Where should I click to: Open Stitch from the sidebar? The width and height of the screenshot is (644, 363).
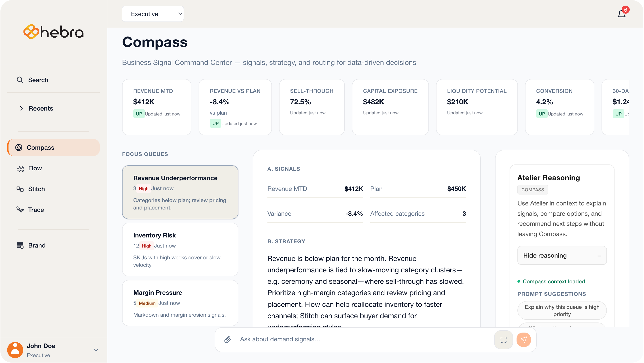(36, 189)
